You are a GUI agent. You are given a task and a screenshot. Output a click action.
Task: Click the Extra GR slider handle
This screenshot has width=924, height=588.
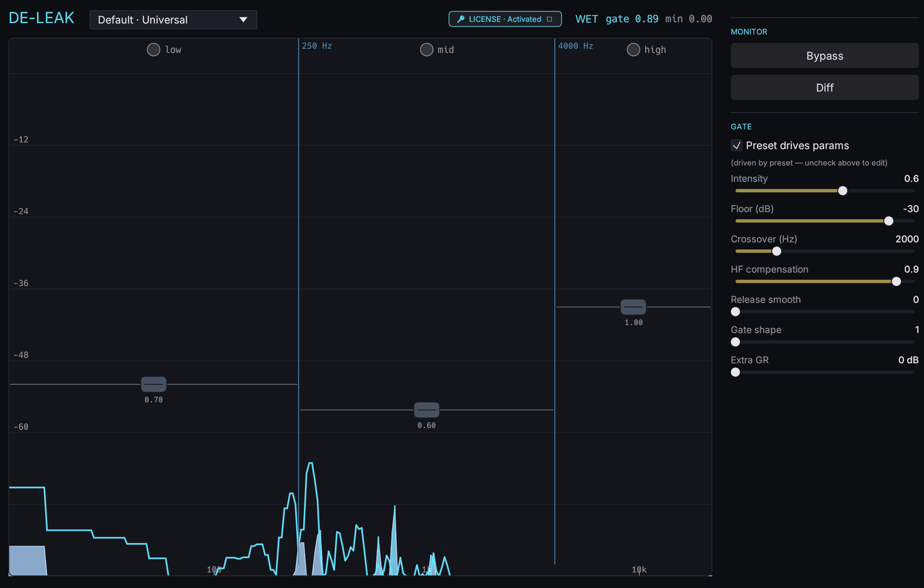click(x=735, y=372)
